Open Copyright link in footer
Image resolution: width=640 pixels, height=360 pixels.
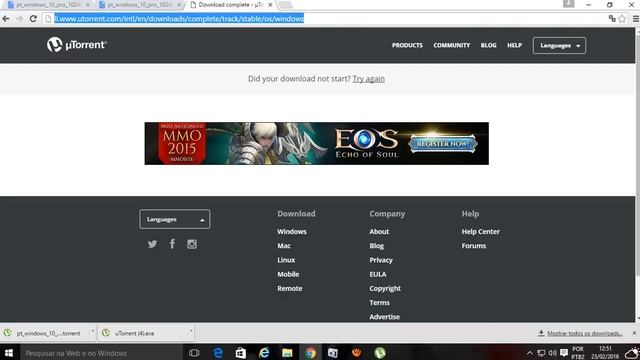point(385,288)
